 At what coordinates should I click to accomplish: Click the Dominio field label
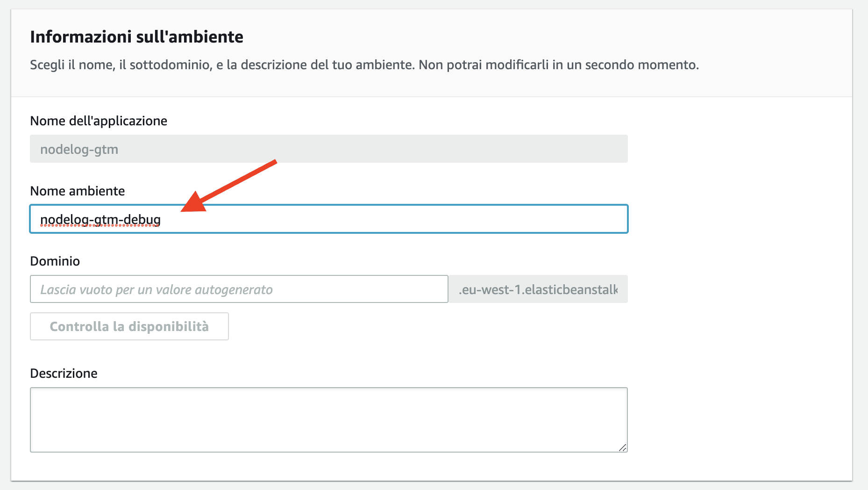[x=55, y=261]
